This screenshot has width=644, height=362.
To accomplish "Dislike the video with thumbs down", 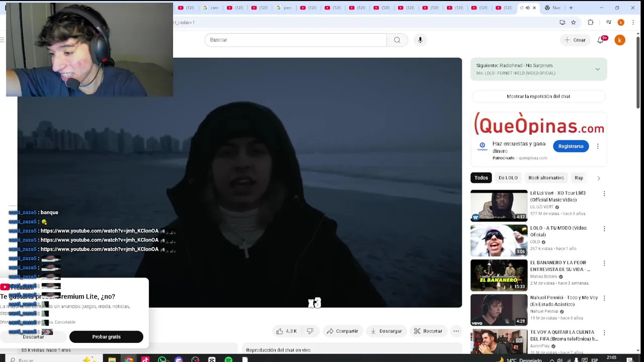I will click(x=310, y=331).
